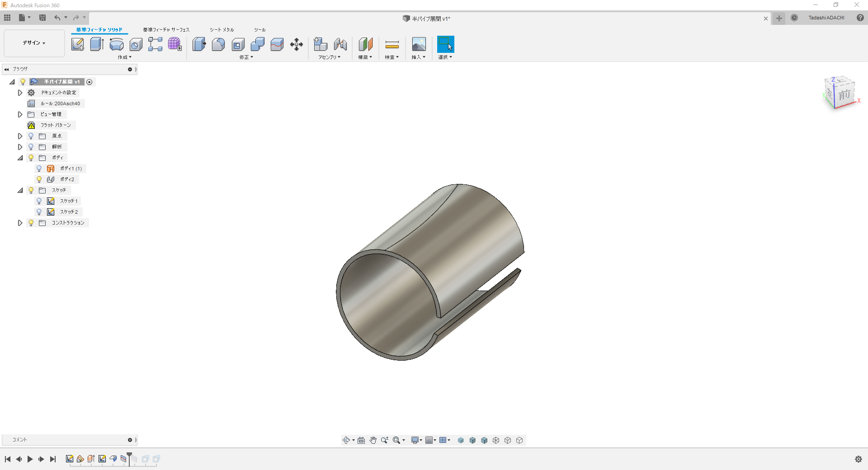Toggle visibility of the 原点 folder
Image resolution: width=868 pixels, height=470 pixels.
[31, 136]
